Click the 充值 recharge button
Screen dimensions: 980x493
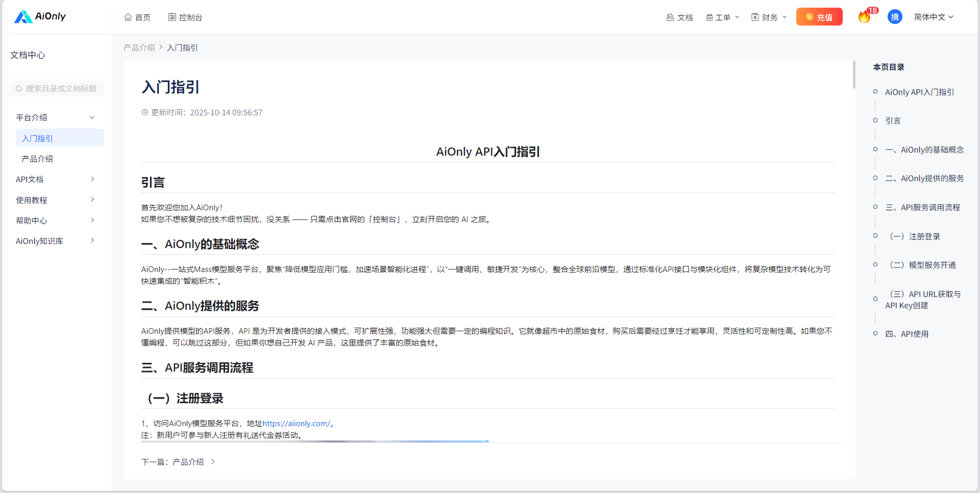coord(819,17)
